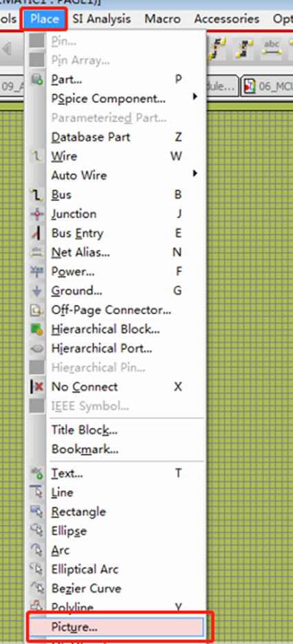Click the Text placement icon
Viewport: 293px width, 644px height.
pyautogui.click(x=37, y=473)
